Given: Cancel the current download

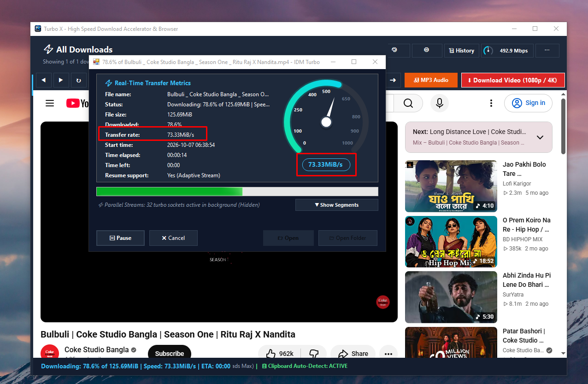Looking at the screenshot, I should [x=173, y=238].
